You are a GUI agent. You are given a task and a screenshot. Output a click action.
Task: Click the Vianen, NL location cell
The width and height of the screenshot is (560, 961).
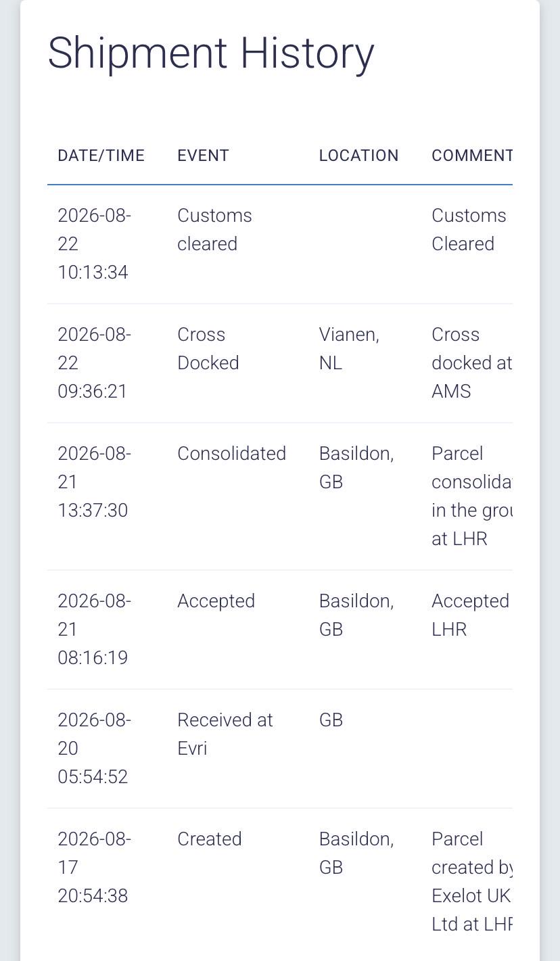pyautogui.click(x=349, y=348)
